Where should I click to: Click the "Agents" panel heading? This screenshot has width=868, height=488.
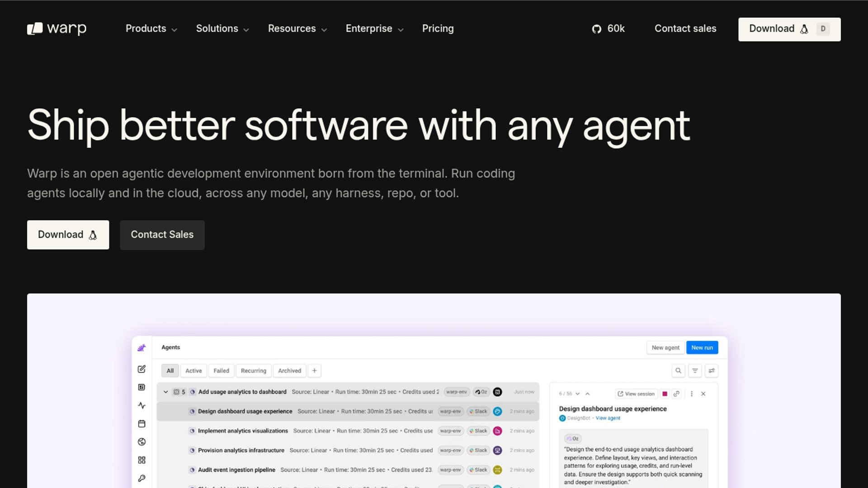pos(171,347)
